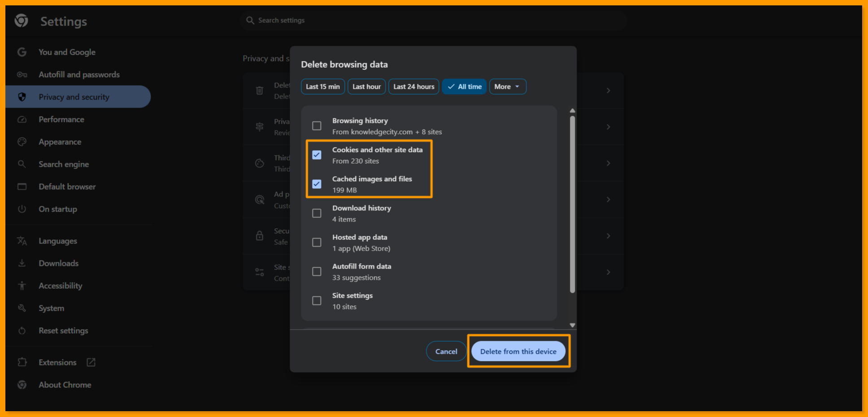
Task: Click the Accessibility person icon
Action: (22, 286)
